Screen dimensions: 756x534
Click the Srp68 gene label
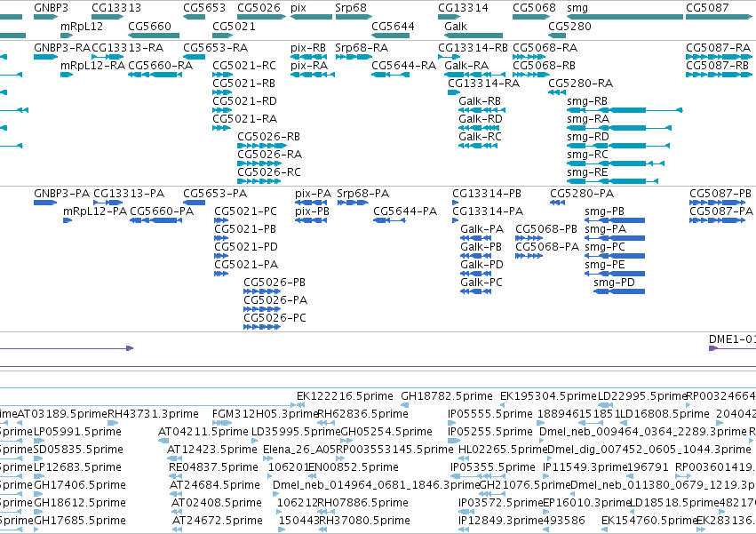coord(351,8)
